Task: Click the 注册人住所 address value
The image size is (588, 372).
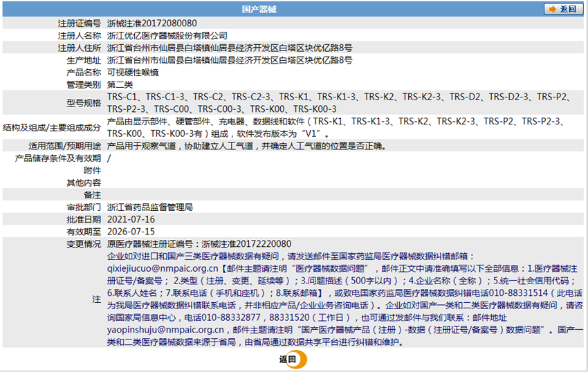Action: pos(230,48)
